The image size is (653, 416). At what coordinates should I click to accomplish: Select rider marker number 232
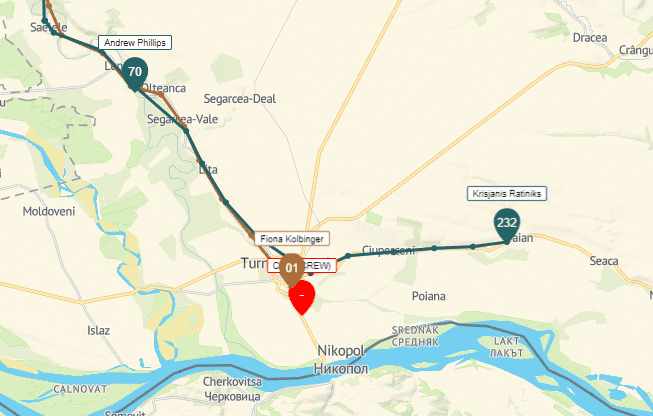point(507,225)
